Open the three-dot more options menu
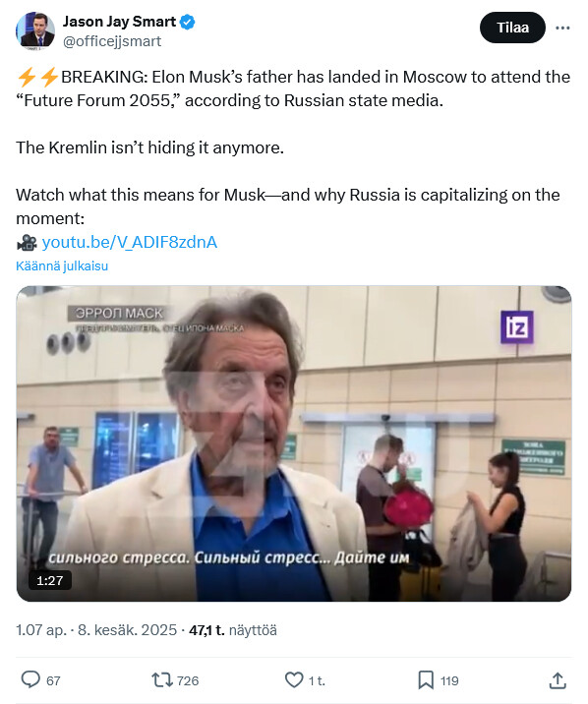The width and height of the screenshot is (588, 704). [562, 28]
